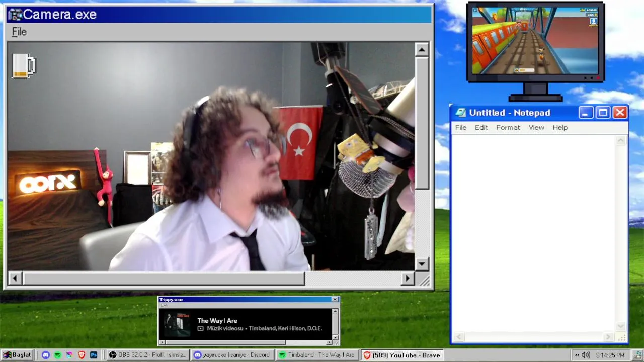Screen dimensions: 644x362
Task: Open Notepad's Edit menu
Action: click(481, 128)
